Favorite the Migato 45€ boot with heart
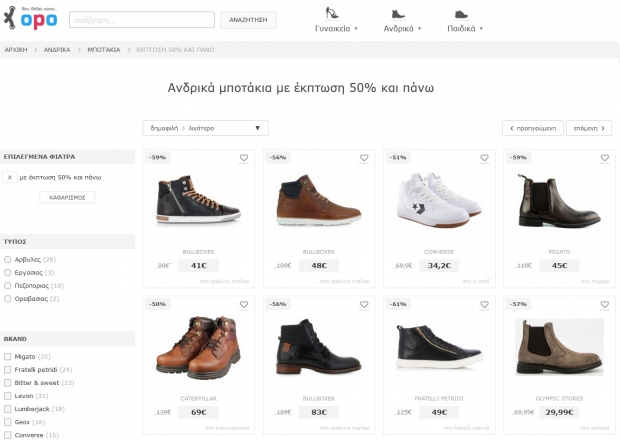Viewport: 620px width, 441px height. (605, 158)
